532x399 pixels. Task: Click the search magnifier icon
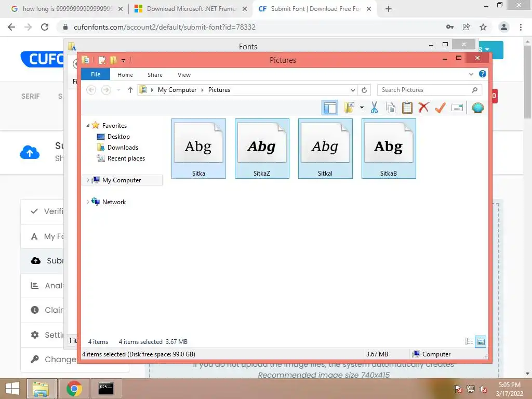(x=474, y=89)
